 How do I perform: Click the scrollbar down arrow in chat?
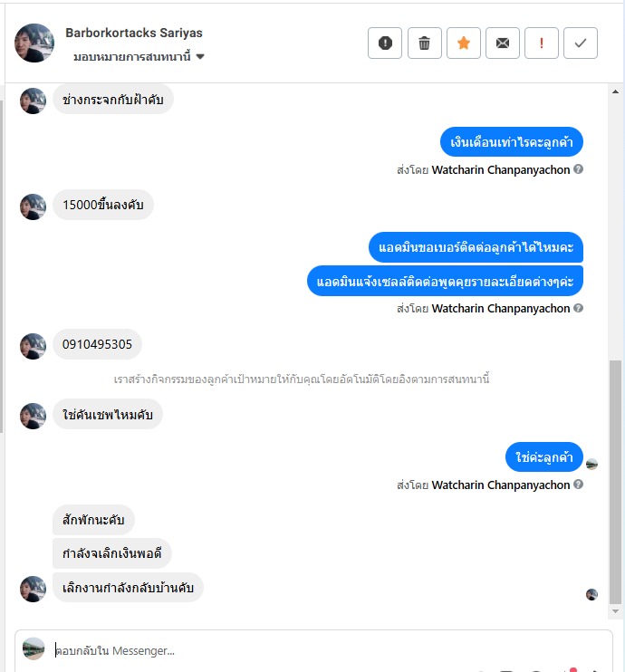tap(615, 611)
